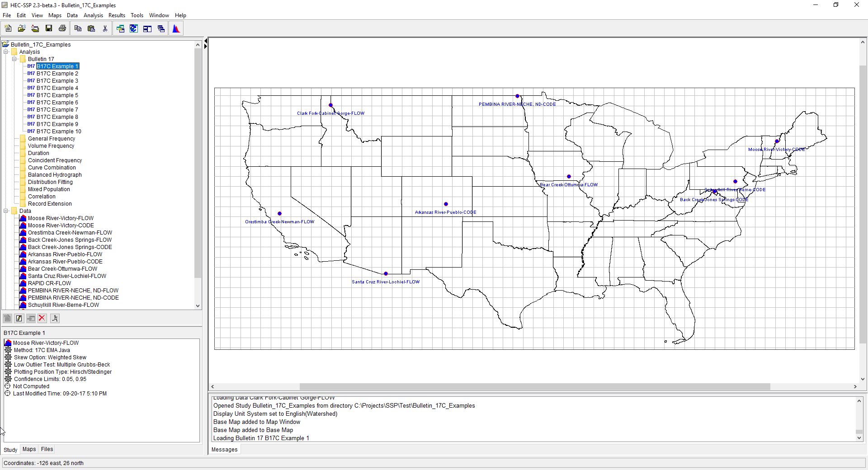This screenshot has width=868, height=470.
Task: Click the Open Study folder icon
Action: [22, 28]
